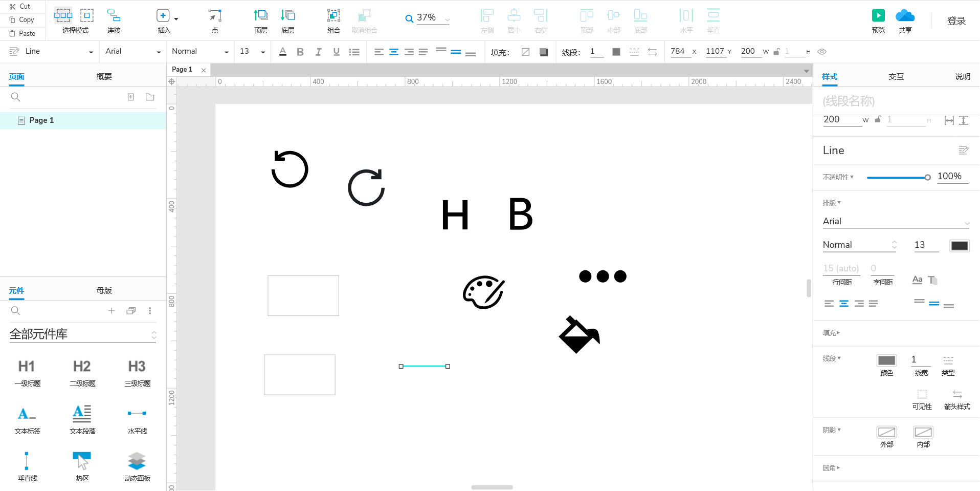
Task: Click the Cut command
Action: pyautogui.click(x=20, y=7)
